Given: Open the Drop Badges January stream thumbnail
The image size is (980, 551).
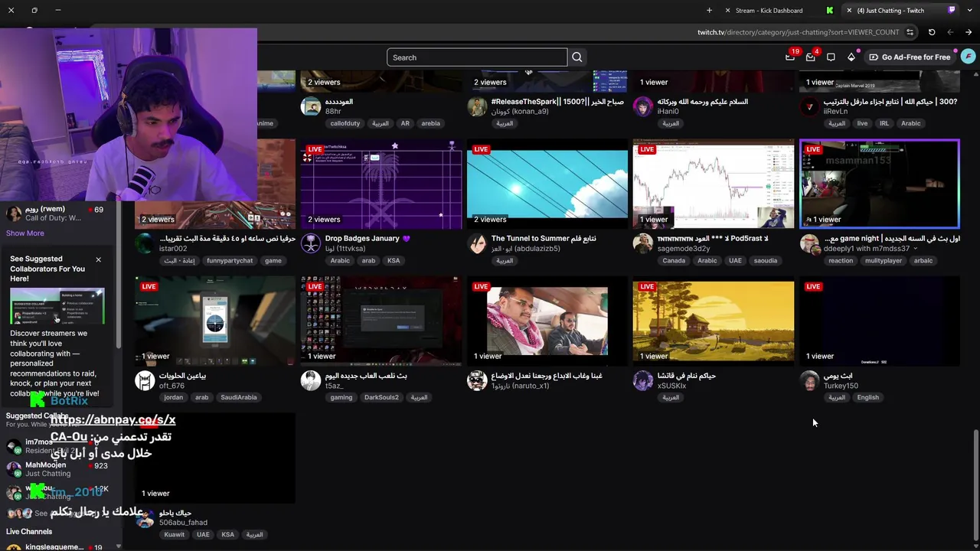Looking at the screenshot, I should pyautogui.click(x=381, y=184).
